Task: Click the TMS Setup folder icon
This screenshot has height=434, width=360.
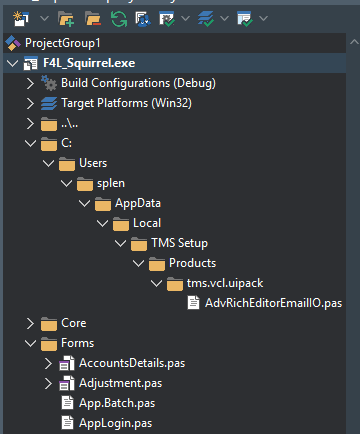Action: click(139, 244)
